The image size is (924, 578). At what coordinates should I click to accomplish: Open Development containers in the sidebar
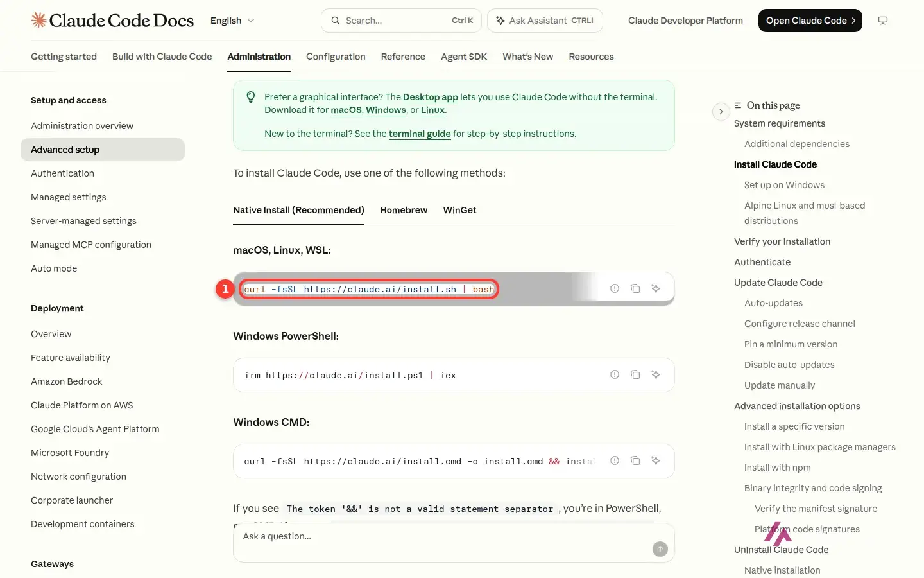(x=83, y=524)
